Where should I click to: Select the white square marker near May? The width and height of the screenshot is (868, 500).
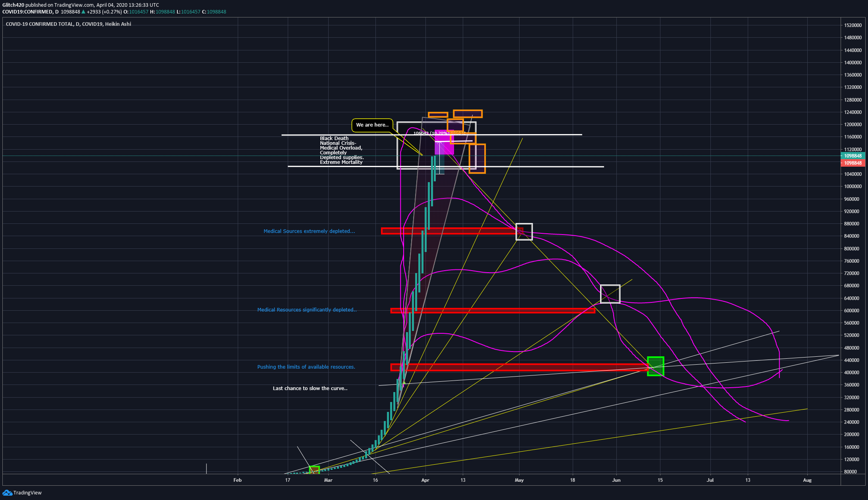click(524, 232)
